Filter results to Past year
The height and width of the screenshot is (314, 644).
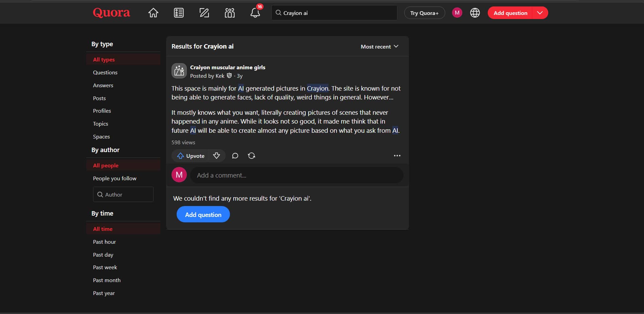click(104, 293)
